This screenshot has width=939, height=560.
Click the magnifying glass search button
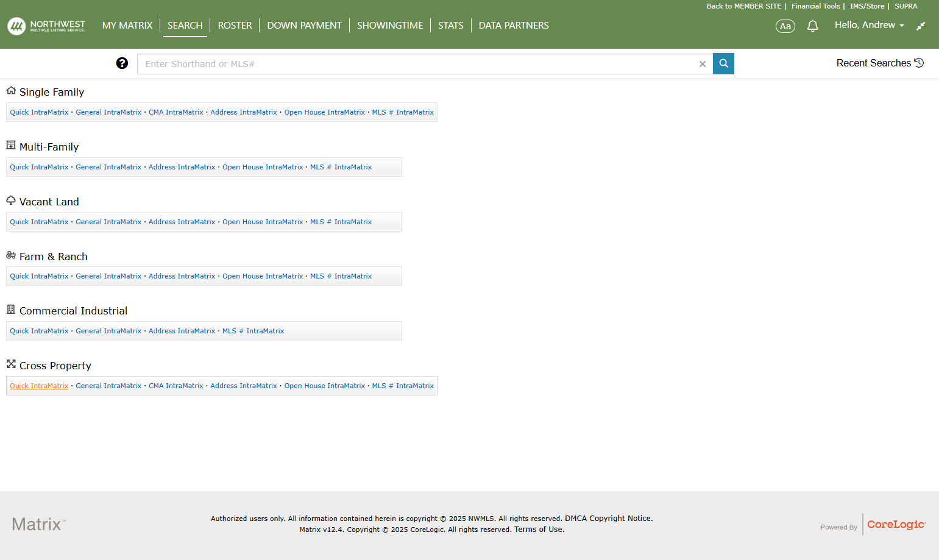723,63
